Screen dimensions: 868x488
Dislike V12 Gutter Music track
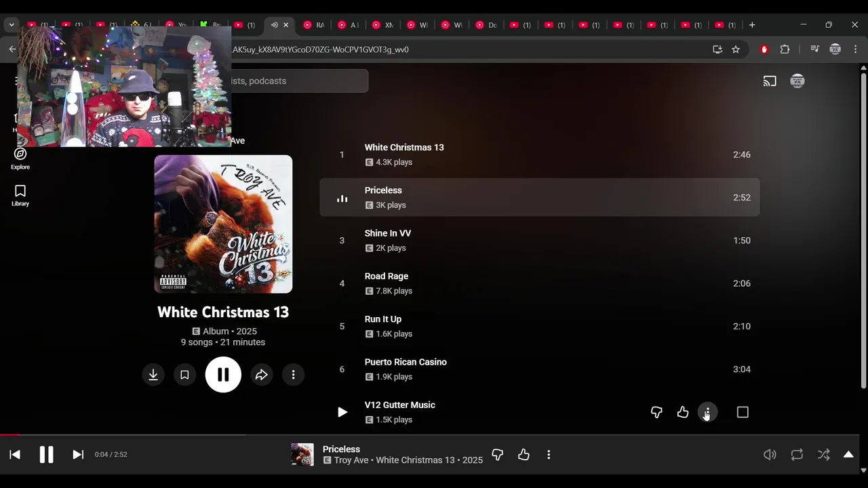click(656, 412)
